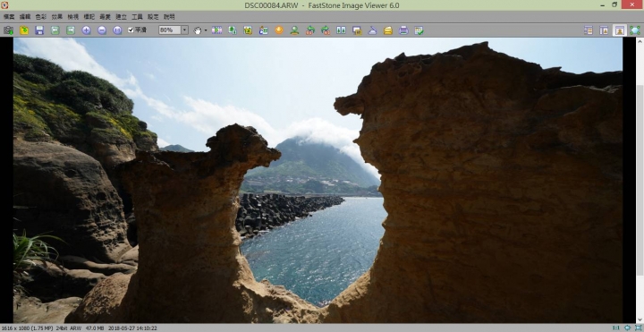The height and width of the screenshot is (332, 644).
Task: Rotate the image left
Action: tap(310, 30)
